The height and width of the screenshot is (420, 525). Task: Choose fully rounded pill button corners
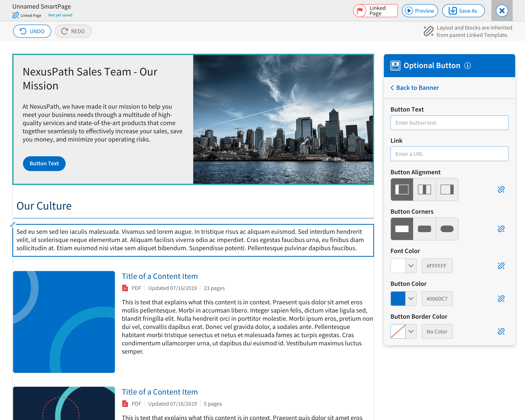[447, 229]
